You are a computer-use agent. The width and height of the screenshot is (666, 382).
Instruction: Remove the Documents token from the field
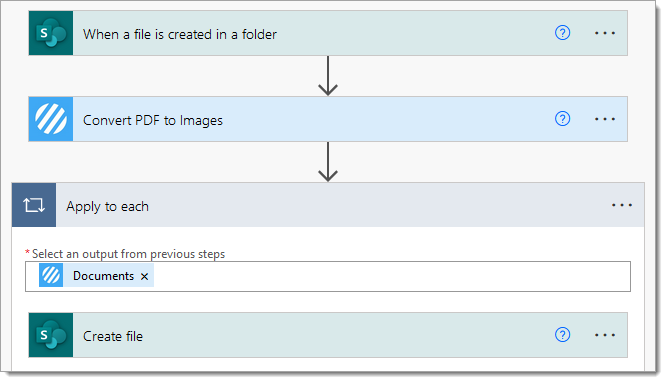(144, 277)
